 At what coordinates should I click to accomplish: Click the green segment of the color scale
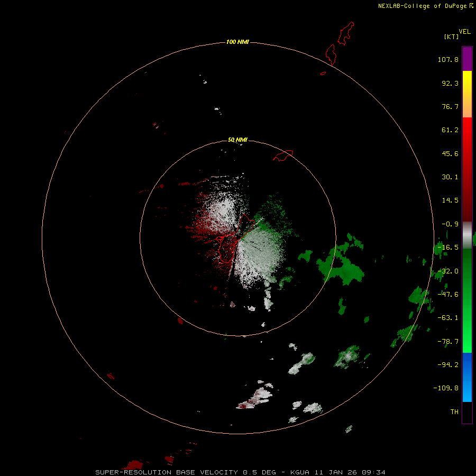tap(467, 300)
